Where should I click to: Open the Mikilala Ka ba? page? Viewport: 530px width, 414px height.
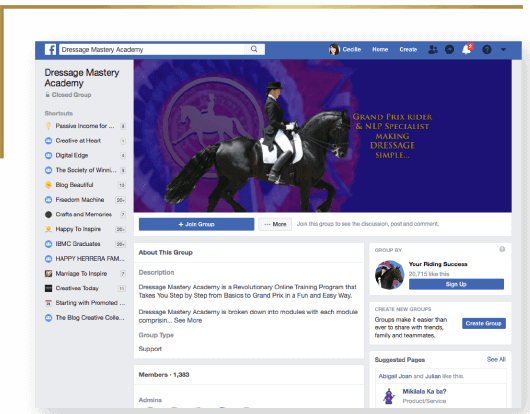point(424,391)
